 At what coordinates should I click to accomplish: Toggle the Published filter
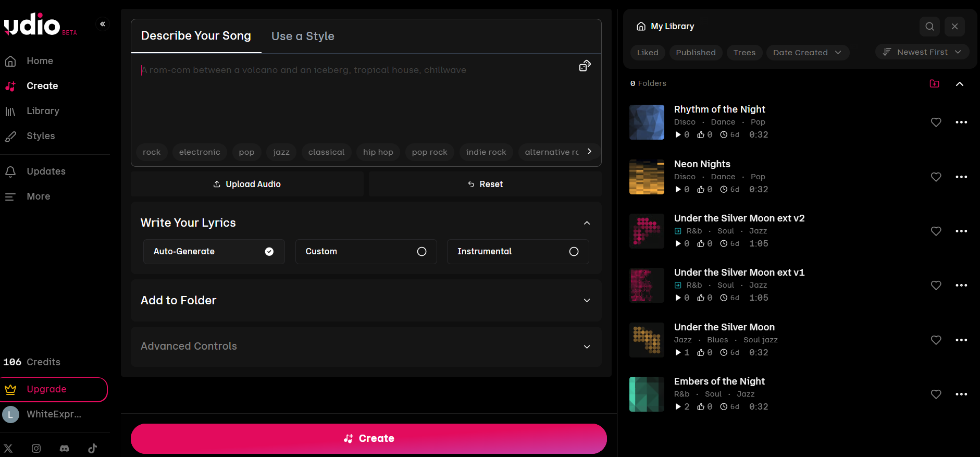696,53
